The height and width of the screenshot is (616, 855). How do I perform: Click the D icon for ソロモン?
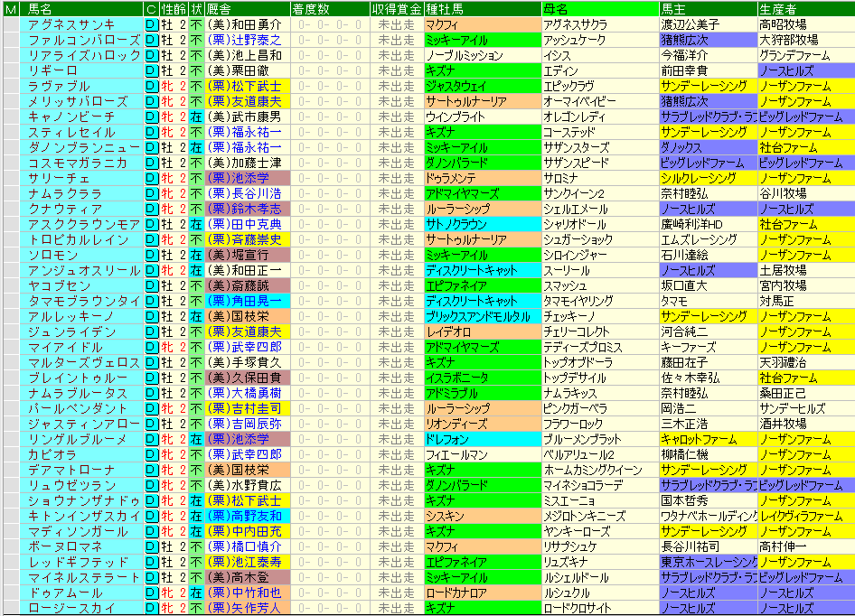tap(152, 255)
